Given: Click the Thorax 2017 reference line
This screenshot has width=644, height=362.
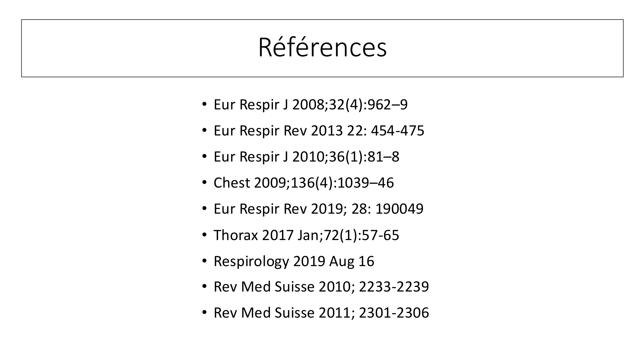Looking at the screenshot, I should coord(306,235).
